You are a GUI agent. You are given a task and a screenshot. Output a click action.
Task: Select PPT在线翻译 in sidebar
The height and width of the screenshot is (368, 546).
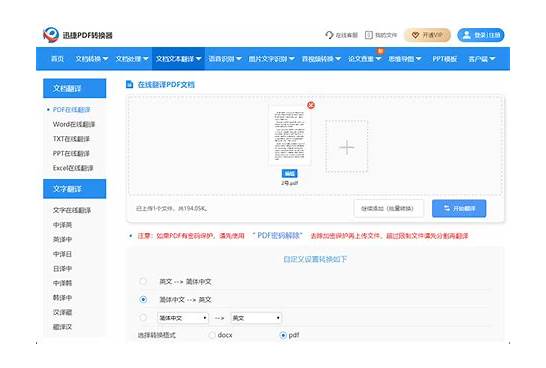tap(71, 154)
